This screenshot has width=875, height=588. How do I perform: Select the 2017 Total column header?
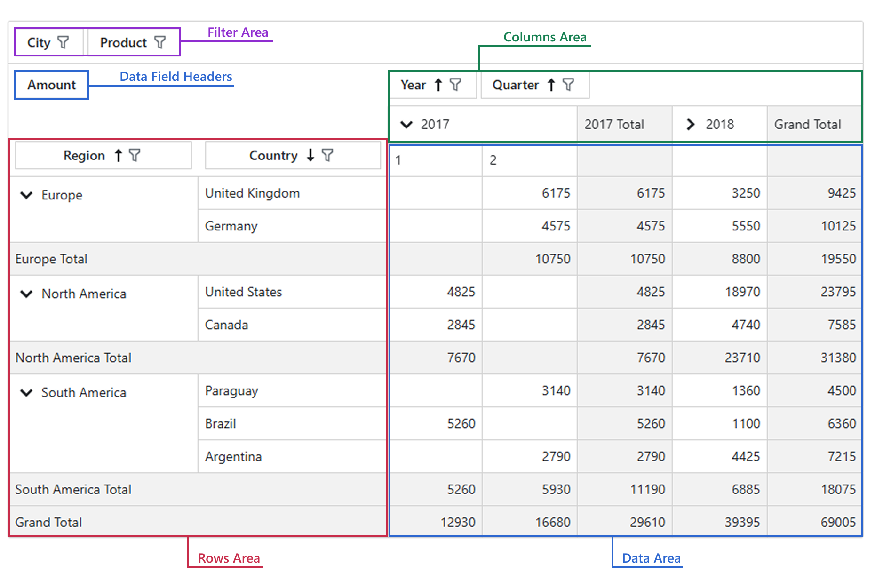(614, 125)
